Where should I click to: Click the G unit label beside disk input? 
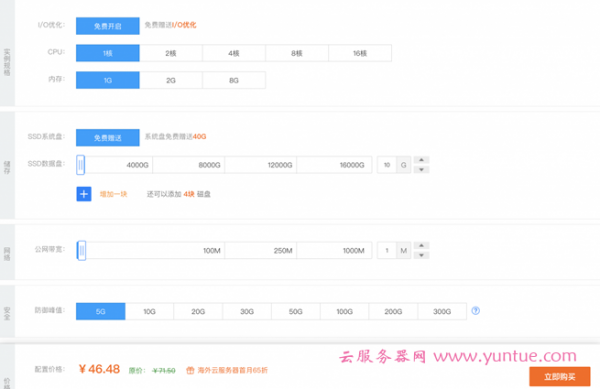pos(403,165)
